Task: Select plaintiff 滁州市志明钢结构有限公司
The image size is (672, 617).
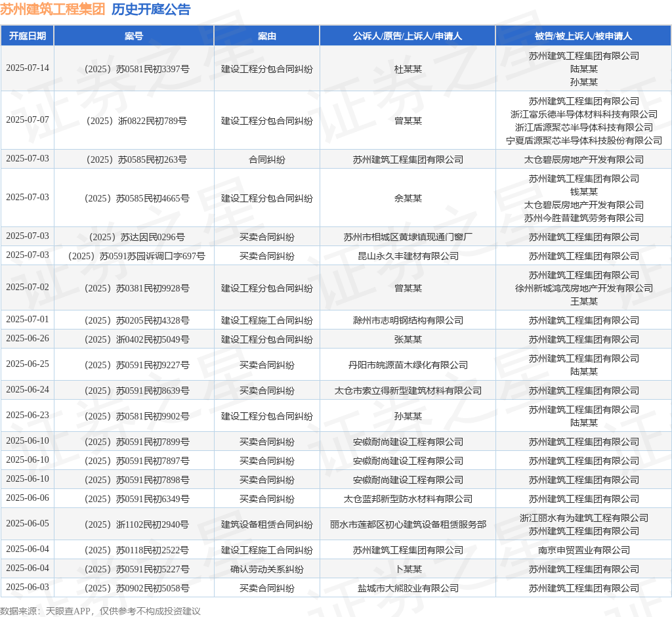Action: (408, 320)
